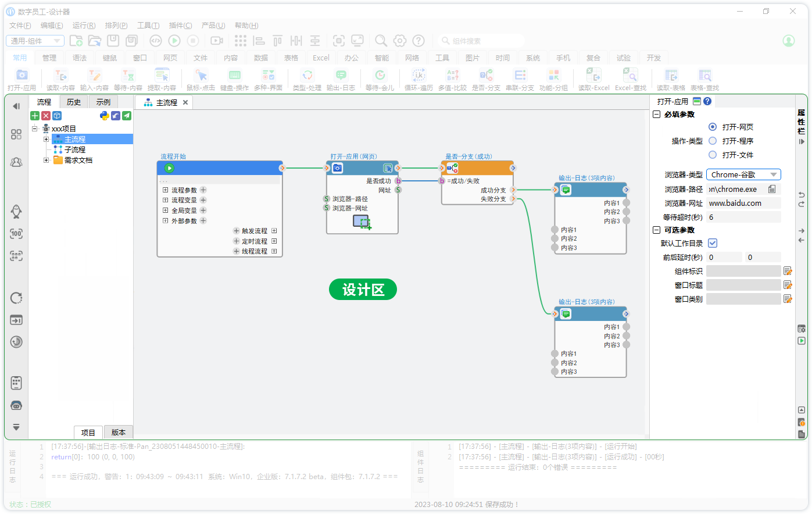The image size is (812, 514).
Task: Click the 浏览器-网址 input field
Action: pos(743,203)
